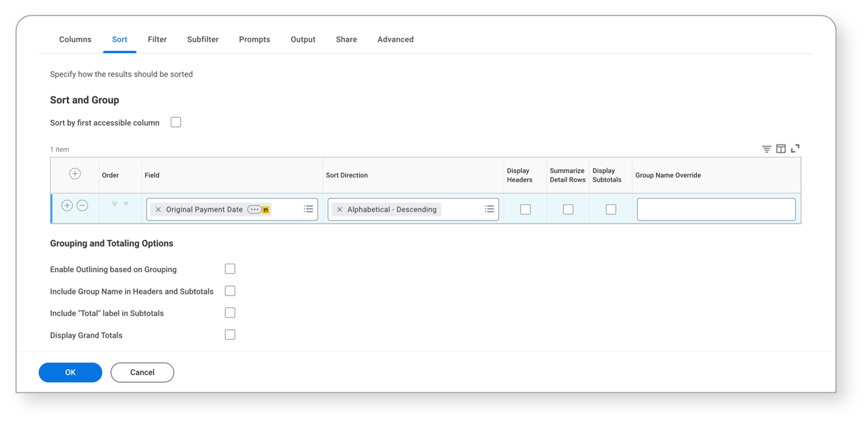Screen dimensions: 868x424
Task: Switch to the Output tab
Action: point(303,39)
